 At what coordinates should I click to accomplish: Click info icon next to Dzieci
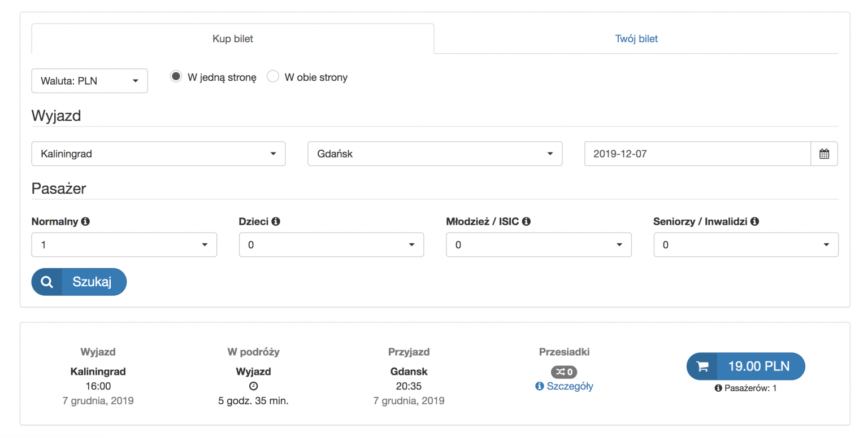click(276, 222)
